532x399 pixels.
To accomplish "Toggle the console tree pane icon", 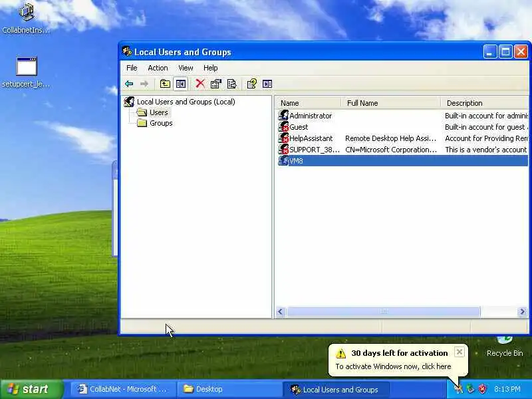I will (x=181, y=84).
